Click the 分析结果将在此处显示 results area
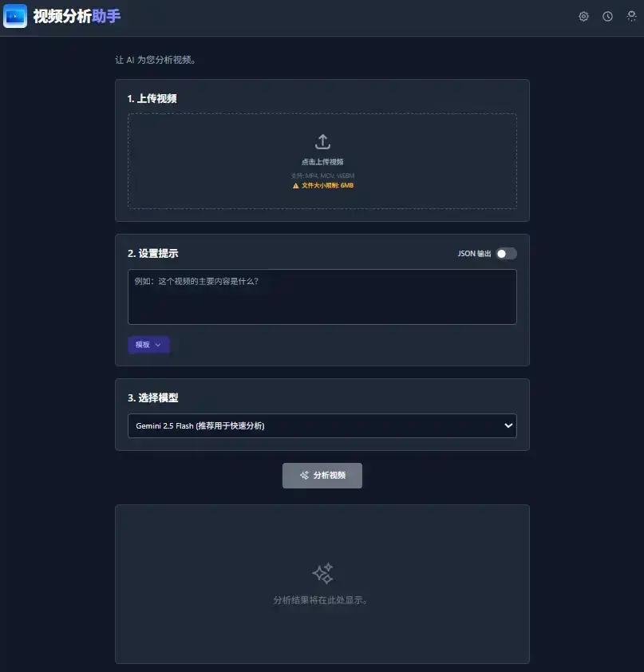Screen dimensions: 644x672 point(322,600)
